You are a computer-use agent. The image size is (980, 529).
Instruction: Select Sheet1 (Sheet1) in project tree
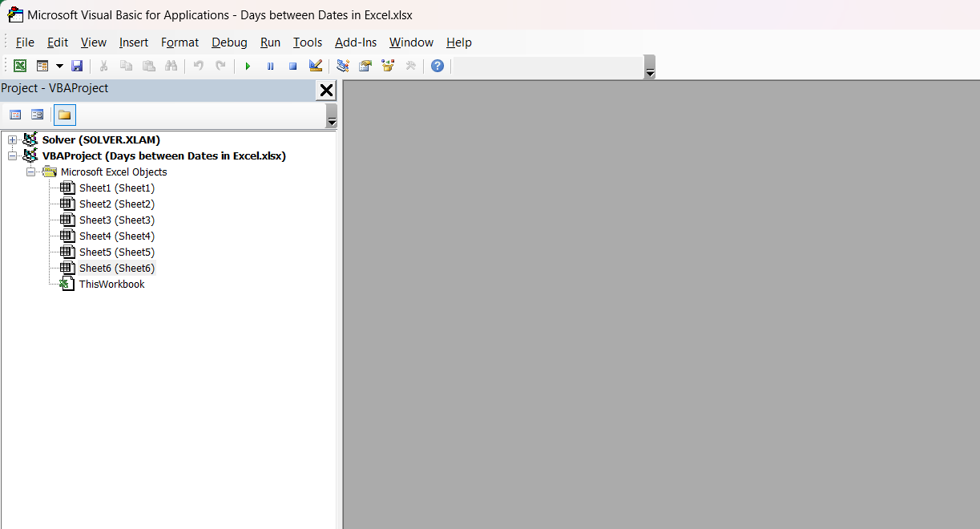(116, 188)
